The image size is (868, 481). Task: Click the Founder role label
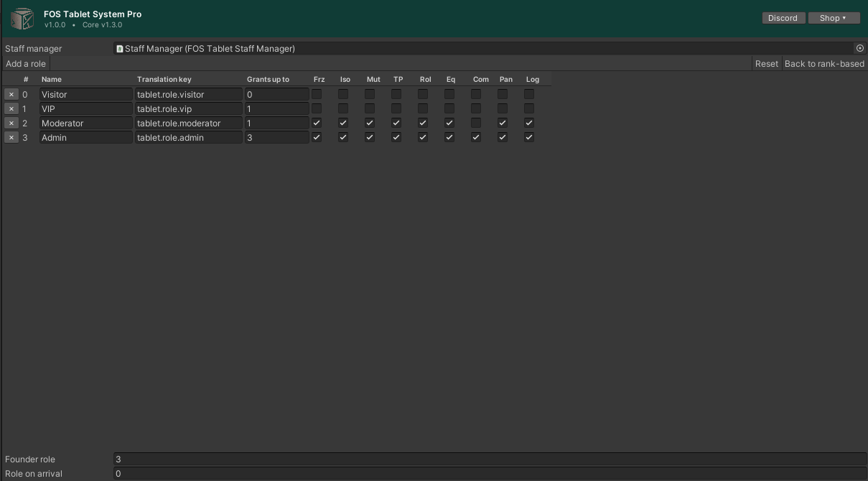[x=30, y=459]
